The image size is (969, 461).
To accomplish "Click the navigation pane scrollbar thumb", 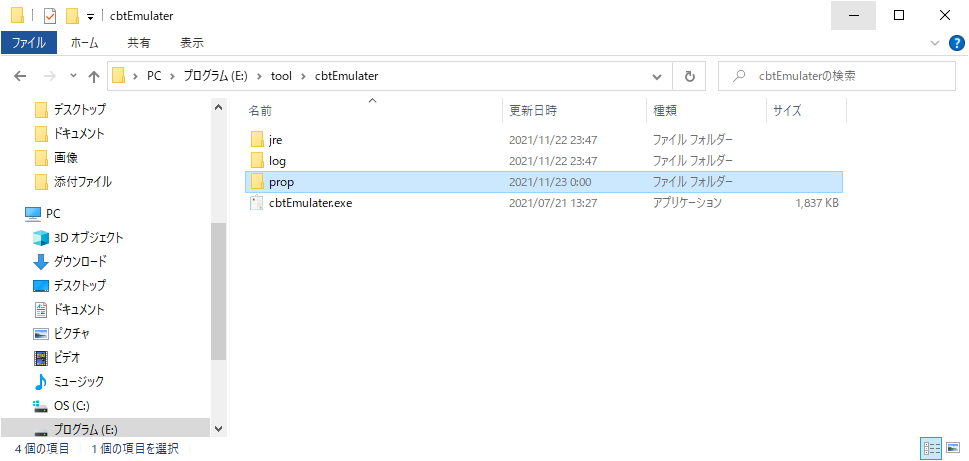I will click(218, 291).
